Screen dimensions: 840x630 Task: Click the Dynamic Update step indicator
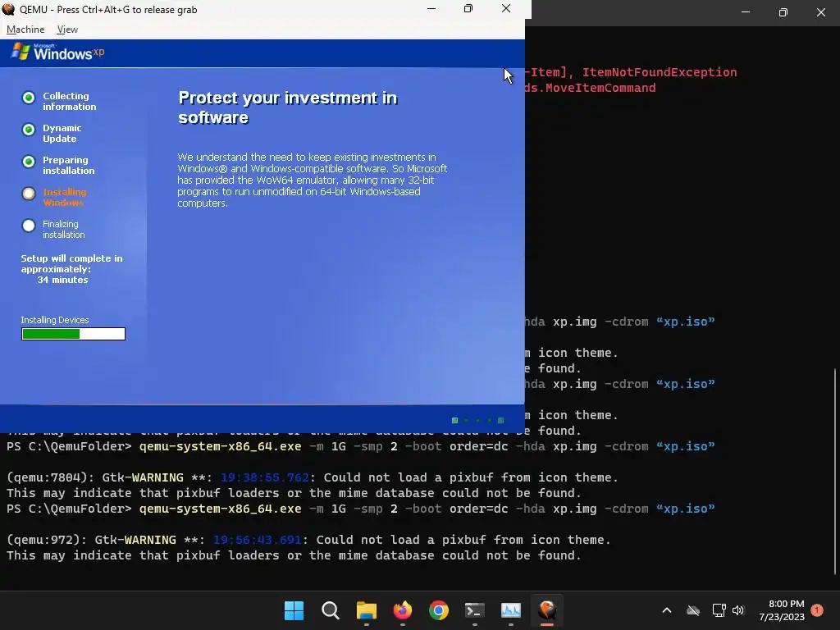click(x=29, y=130)
